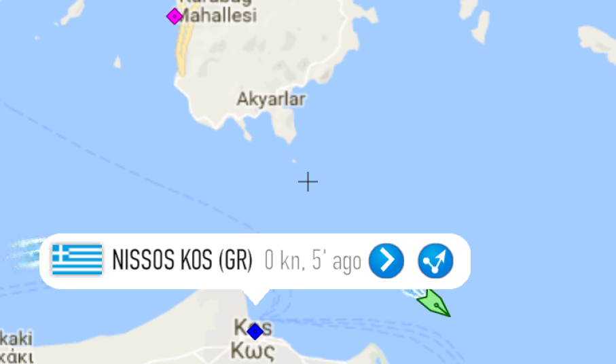Click the tiny islet south of Akyarlar

(293, 161)
